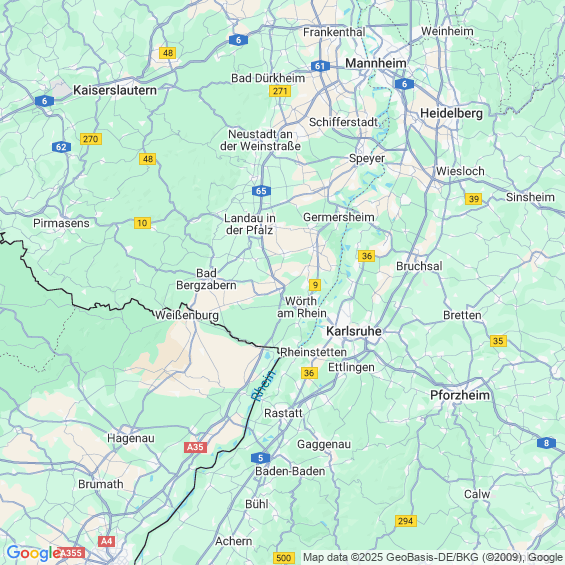Click the yellow 294 road shield
This screenshot has width=565, height=565.
pos(406,521)
